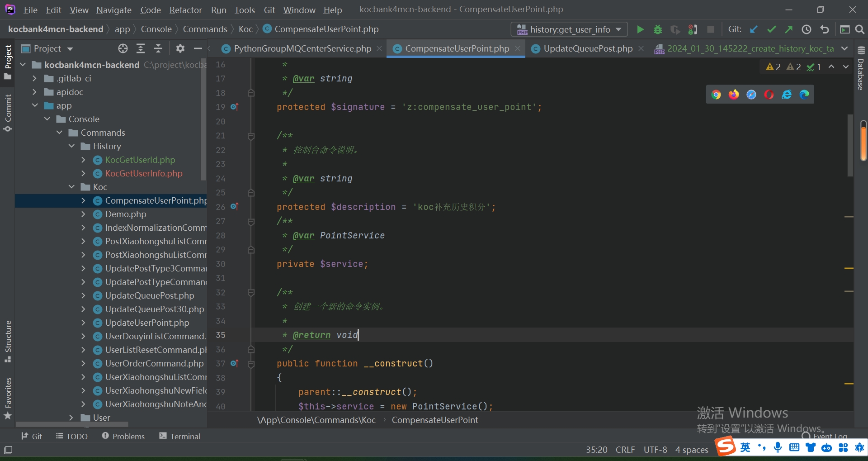Open Structure side panel
Image resolution: width=868 pixels, height=461 pixels.
(x=8, y=342)
